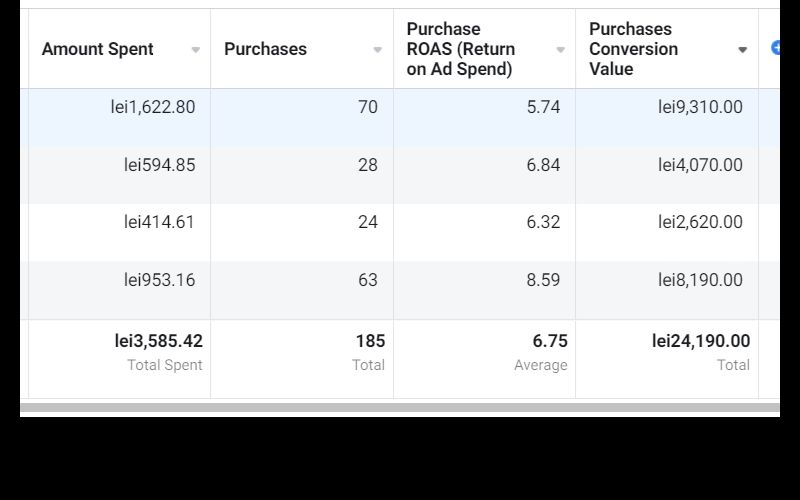Viewport: 800px width, 500px height.
Task: Click the blue add column plus icon
Action: point(776,48)
